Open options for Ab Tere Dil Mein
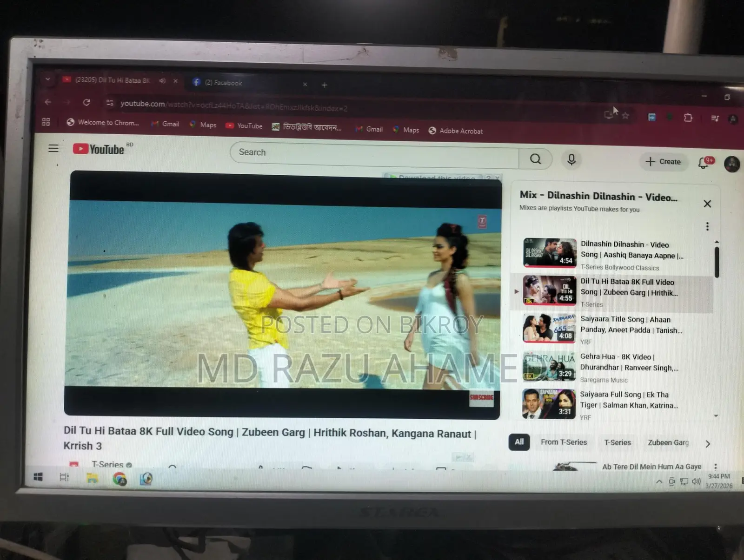This screenshot has width=744, height=560. [x=716, y=466]
